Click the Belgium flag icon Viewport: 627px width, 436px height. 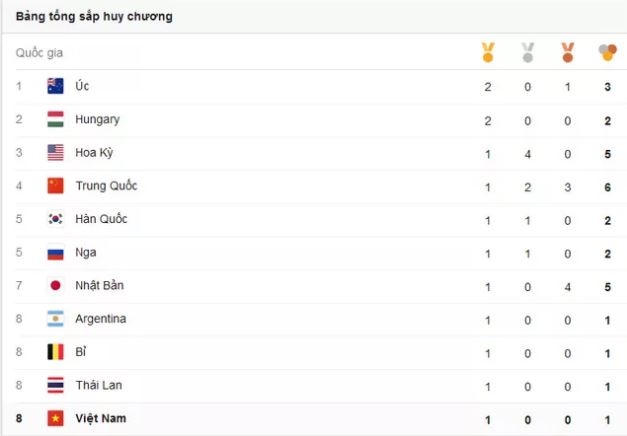click(x=56, y=352)
